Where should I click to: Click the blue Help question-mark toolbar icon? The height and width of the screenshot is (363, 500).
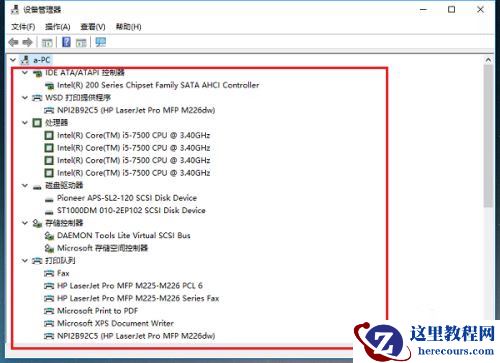point(66,42)
